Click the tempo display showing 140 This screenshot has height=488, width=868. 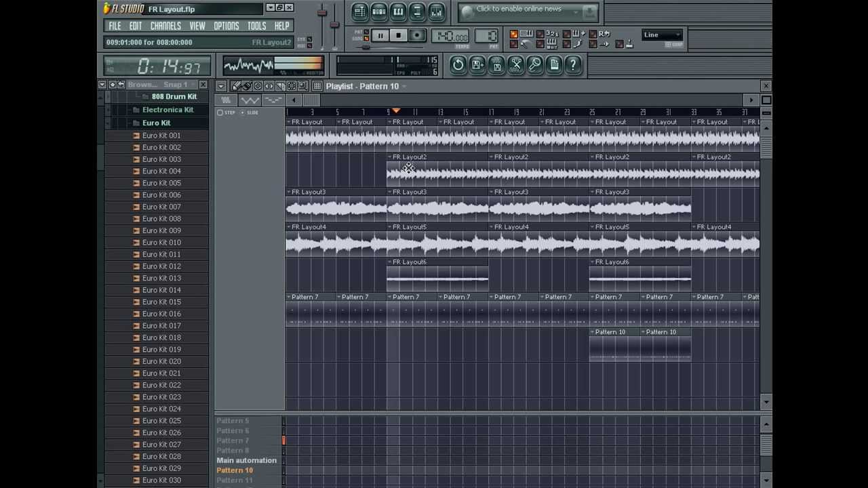click(450, 36)
